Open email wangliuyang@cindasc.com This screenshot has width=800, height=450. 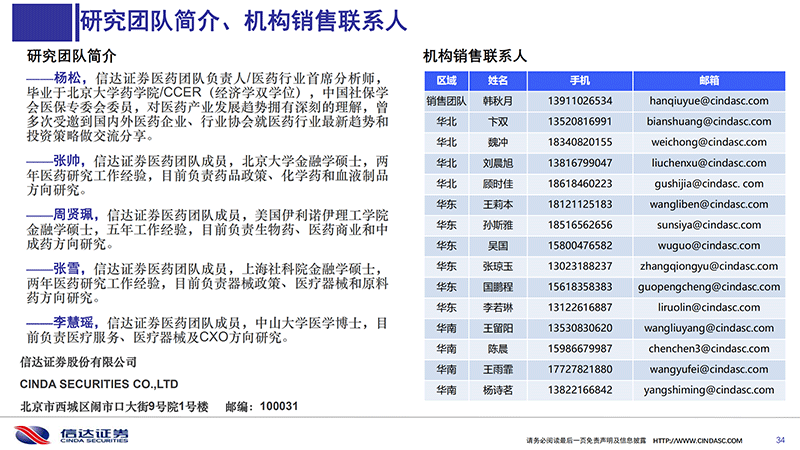(709, 328)
